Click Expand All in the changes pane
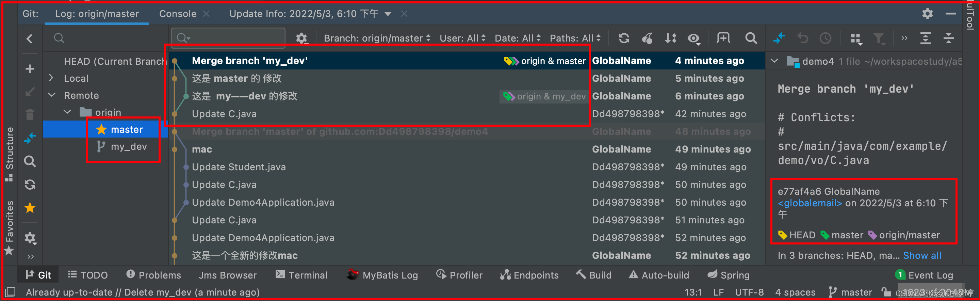The width and height of the screenshot is (980, 301). click(925, 38)
